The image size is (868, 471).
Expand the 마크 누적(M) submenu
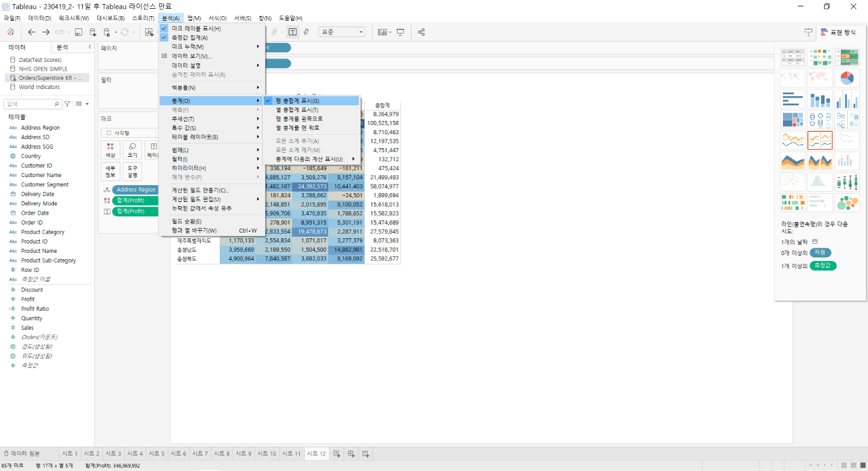point(212,47)
